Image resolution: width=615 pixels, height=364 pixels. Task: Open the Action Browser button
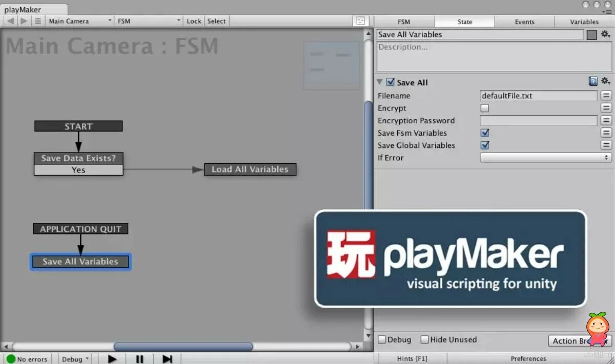point(580,340)
